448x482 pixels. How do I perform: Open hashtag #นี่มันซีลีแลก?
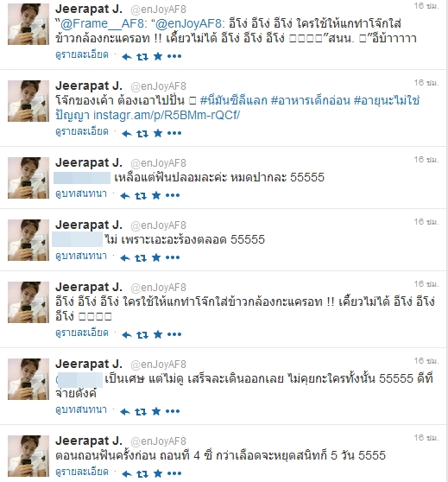point(234,100)
